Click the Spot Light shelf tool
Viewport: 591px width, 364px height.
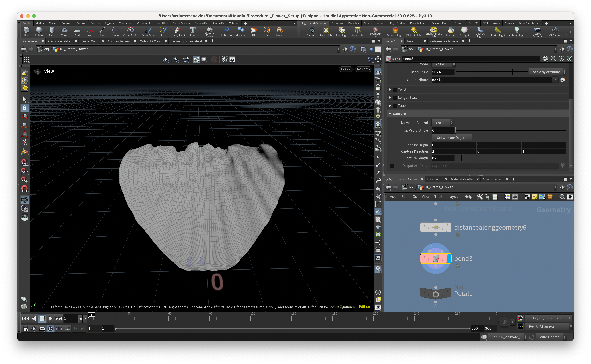pos(342,31)
